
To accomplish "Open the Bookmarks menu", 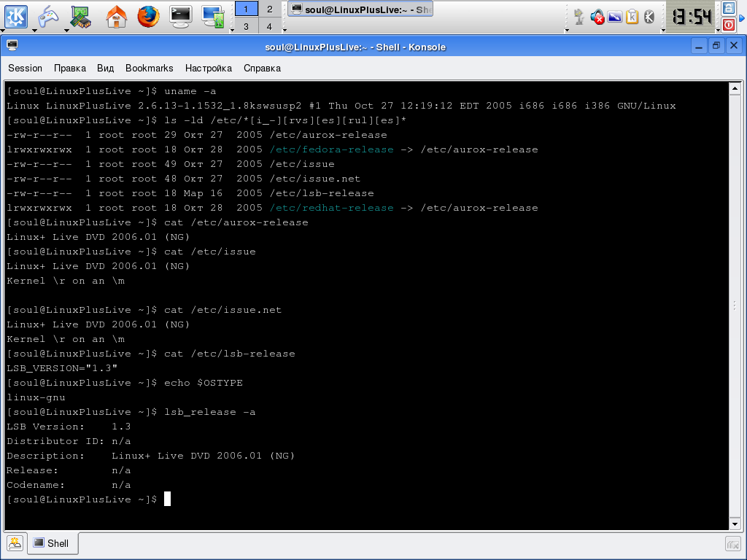I will (149, 68).
